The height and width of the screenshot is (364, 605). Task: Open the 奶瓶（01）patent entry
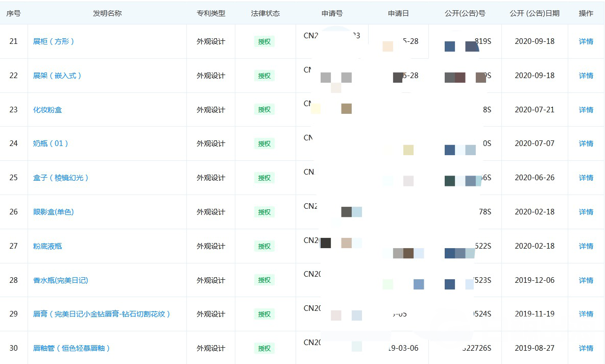[51, 143]
